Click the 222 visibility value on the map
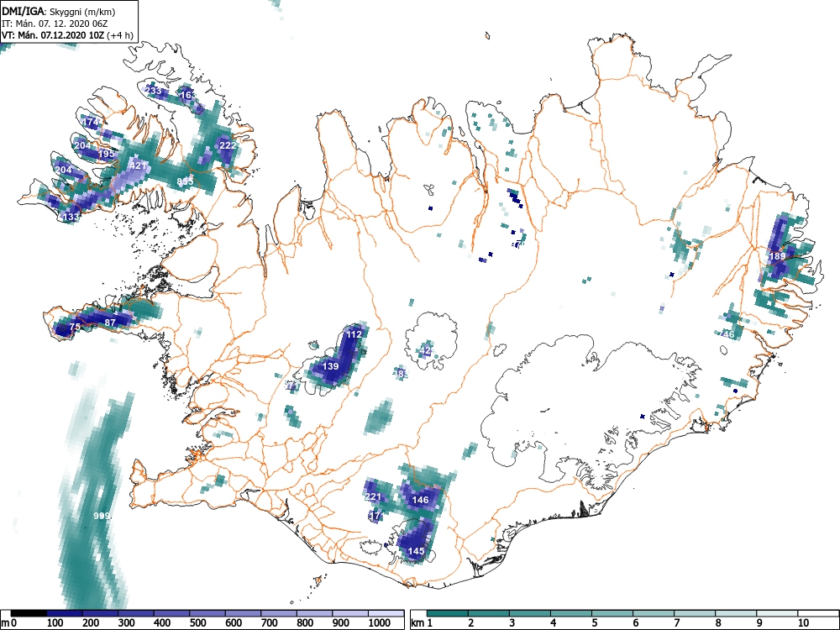The image size is (840, 630). pos(228,145)
